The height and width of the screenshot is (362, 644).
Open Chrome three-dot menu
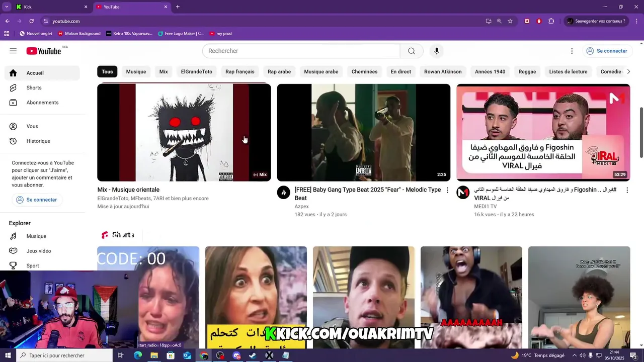(636, 21)
